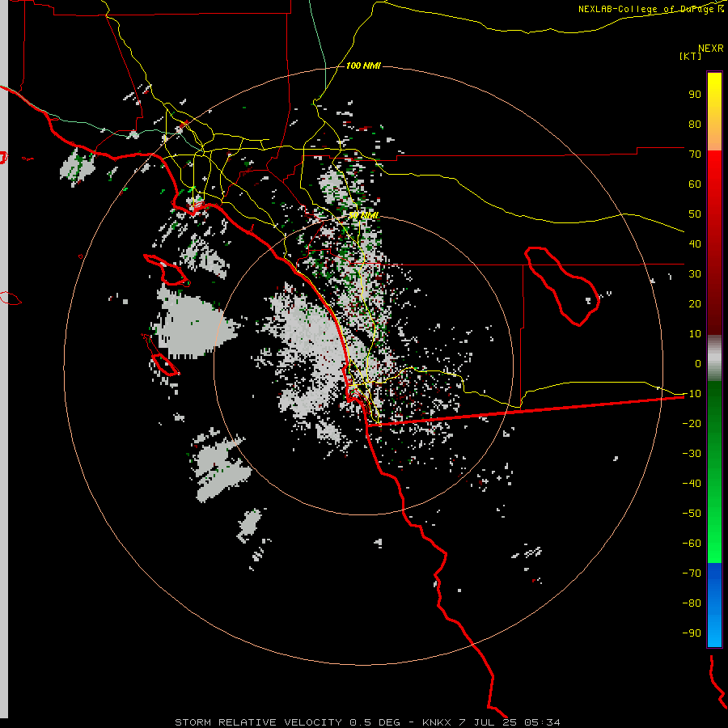728x728 pixels.
Task: Click the 90 value on velocity scale
Action: 695,95
